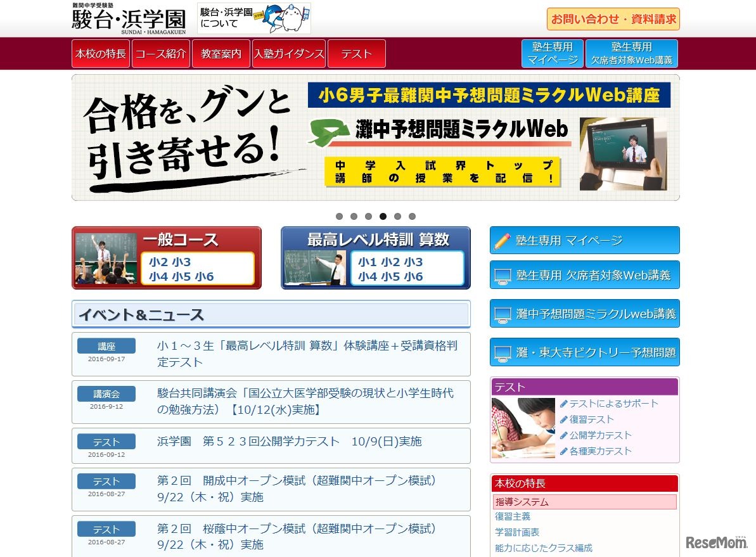Click 2016-09-17 date text
Image resolution: width=756 pixels, height=557 pixels.
tap(106, 359)
